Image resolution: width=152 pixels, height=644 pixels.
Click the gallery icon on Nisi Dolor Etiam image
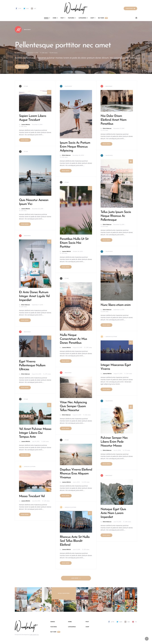pyautogui.click(x=131, y=92)
